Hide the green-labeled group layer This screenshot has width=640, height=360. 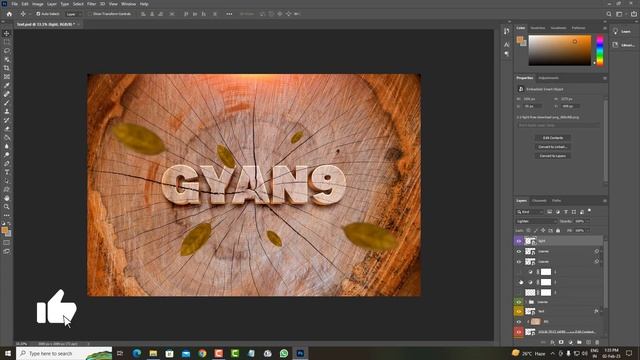point(519,302)
